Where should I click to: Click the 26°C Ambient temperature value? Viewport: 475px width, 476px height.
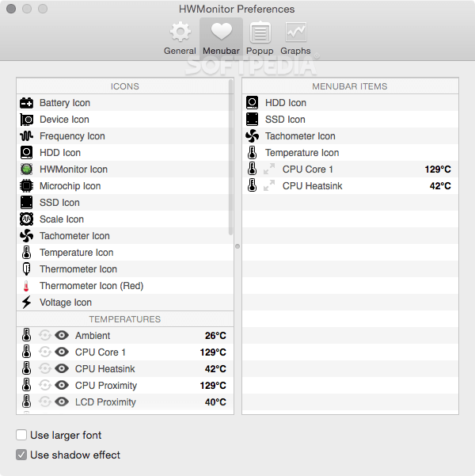215,336
